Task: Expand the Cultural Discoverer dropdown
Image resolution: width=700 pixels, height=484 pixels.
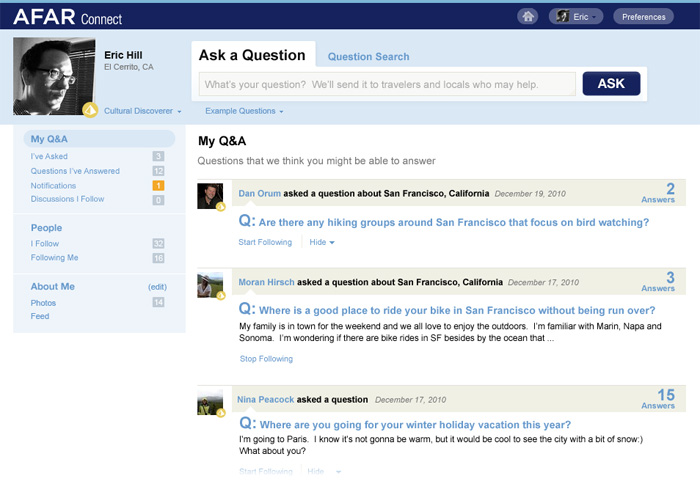Action: pos(142,111)
